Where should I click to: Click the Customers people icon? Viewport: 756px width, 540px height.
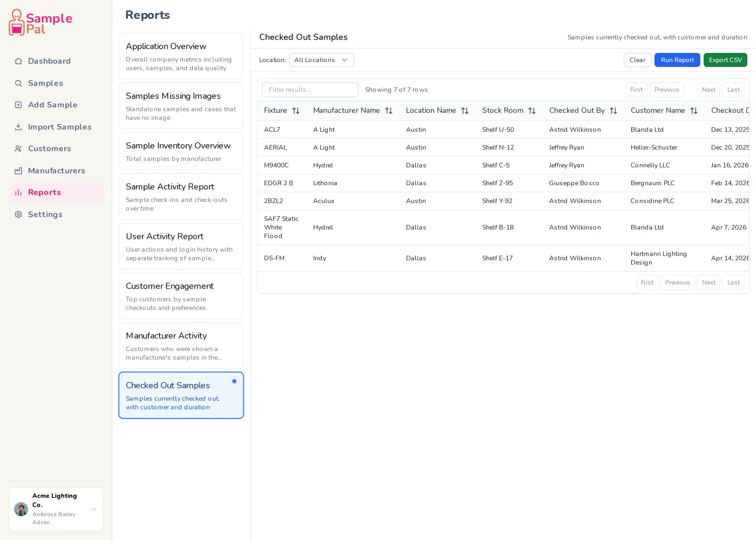(18, 148)
